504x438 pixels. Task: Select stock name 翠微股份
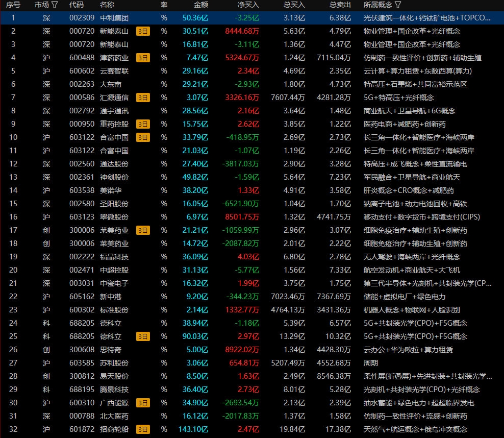tap(114, 217)
